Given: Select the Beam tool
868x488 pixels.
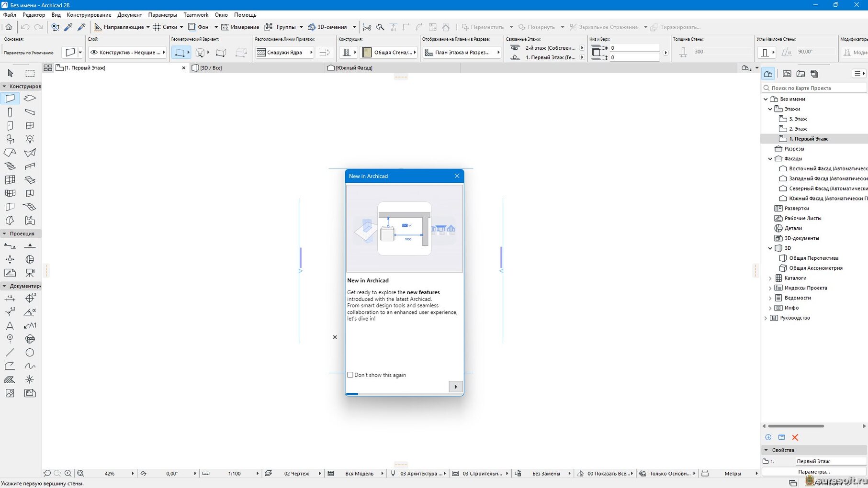Looking at the screenshot, I should coord(30,112).
